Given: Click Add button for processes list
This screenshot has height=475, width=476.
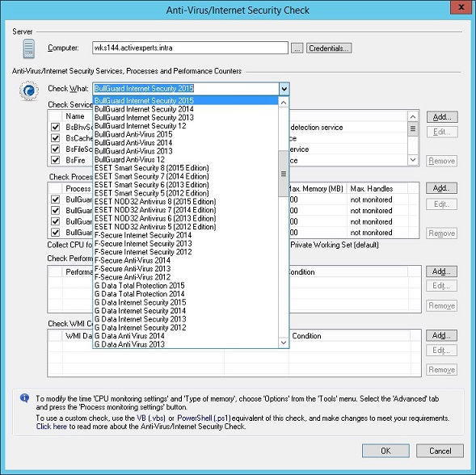Looking at the screenshot, I should click(x=441, y=188).
